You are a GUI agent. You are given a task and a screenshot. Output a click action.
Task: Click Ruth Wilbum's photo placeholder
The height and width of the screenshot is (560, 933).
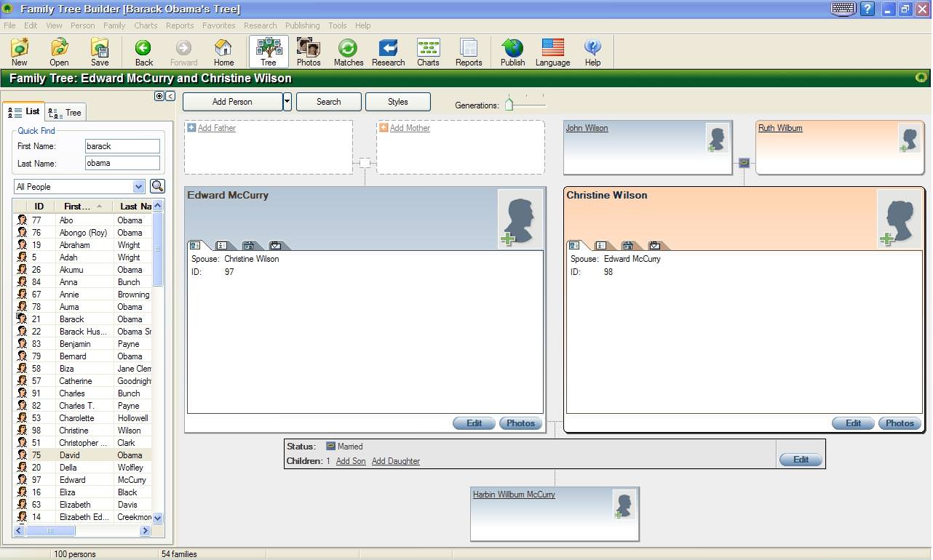point(909,138)
